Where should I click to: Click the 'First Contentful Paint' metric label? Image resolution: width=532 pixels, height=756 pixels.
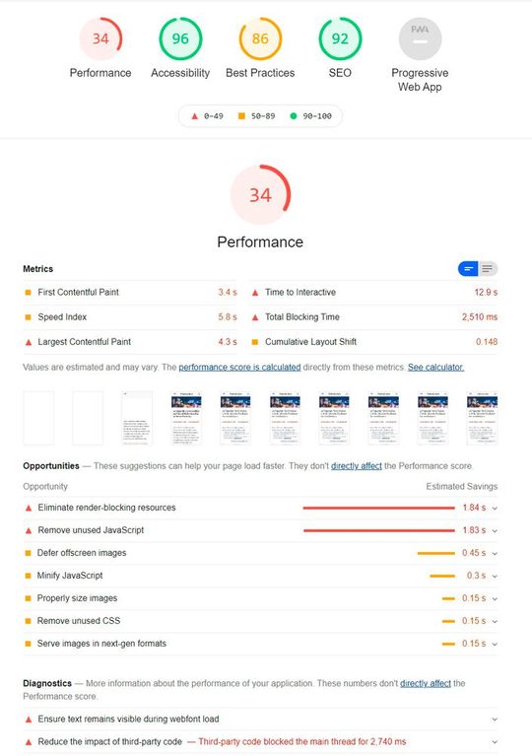coord(78,292)
